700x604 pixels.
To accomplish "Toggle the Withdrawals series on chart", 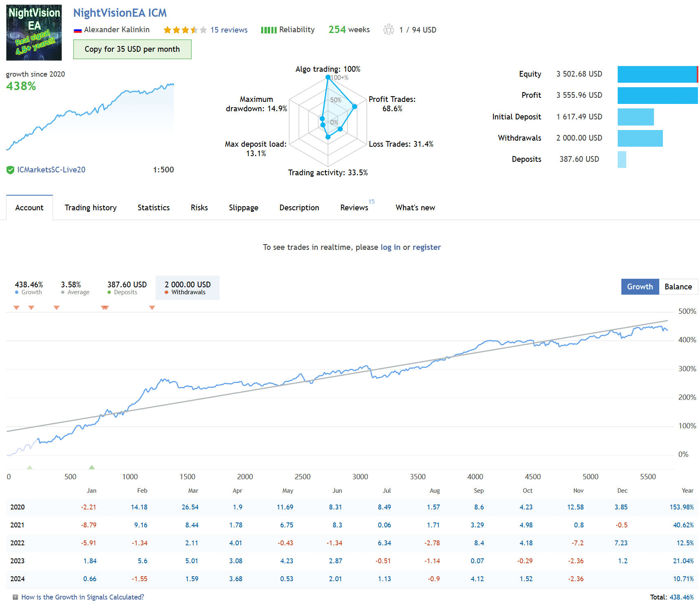I will 187,288.
